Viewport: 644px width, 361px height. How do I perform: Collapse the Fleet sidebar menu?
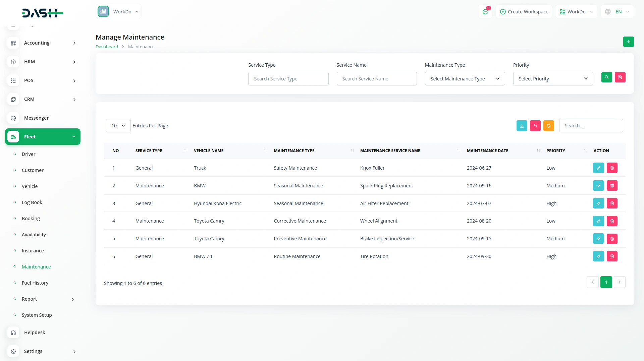pos(43,137)
